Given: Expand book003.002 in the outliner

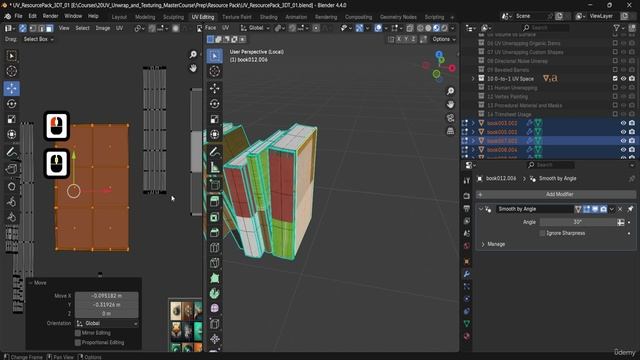Looking at the screenshot, I should point(473,123).
